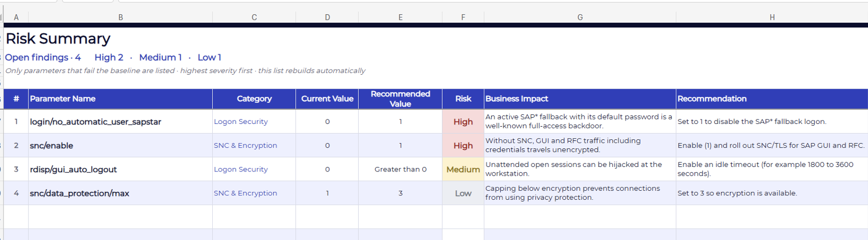Click current value 1 in data_protection row
868x240 pixels.
(x=327, y=193)
